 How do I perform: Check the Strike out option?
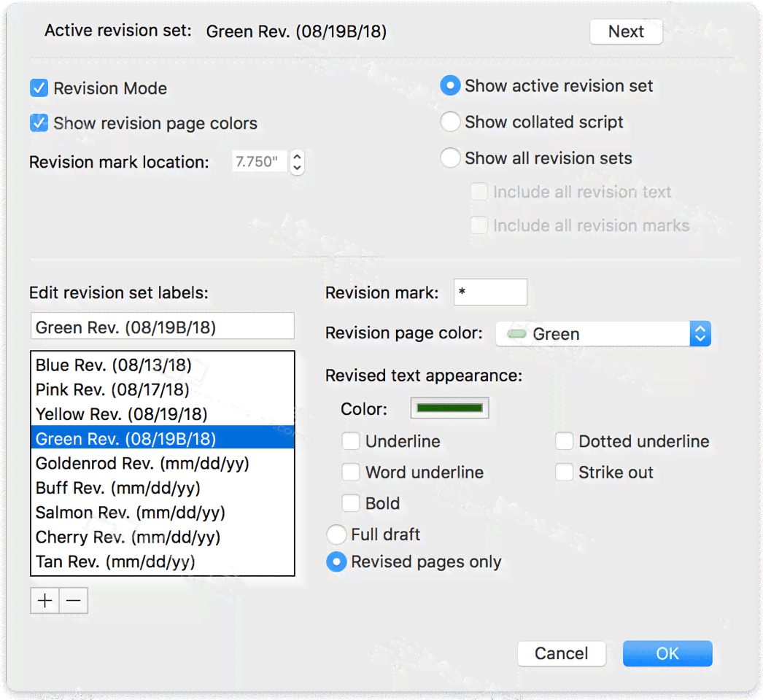[x=564, y=472]
